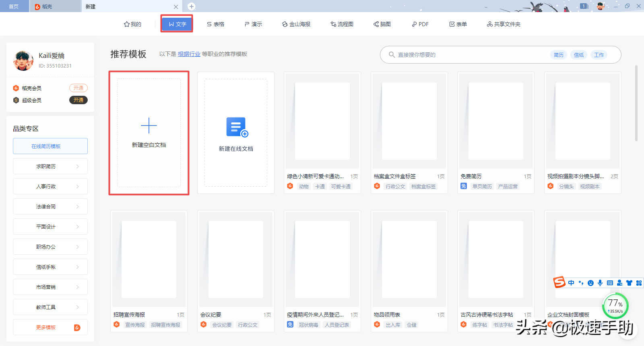Click the plus icon for new blank document
Viewport: 644px width, 346px height.
pyautogui.click(x=149, y=126)
